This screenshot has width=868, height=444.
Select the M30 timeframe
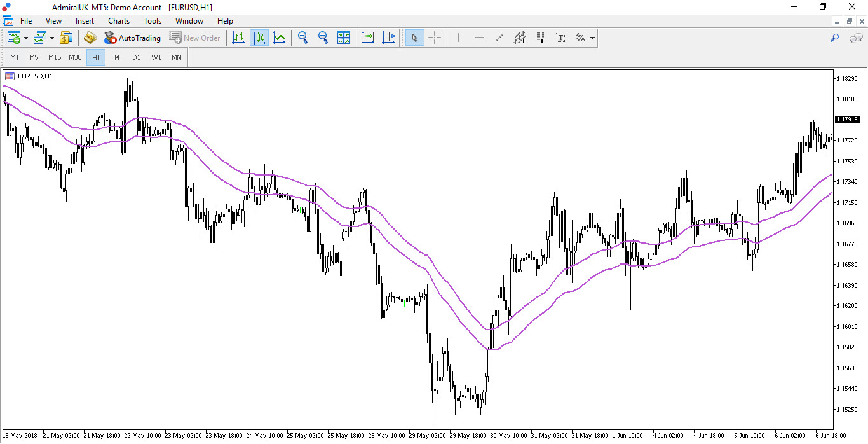point(75,57)
